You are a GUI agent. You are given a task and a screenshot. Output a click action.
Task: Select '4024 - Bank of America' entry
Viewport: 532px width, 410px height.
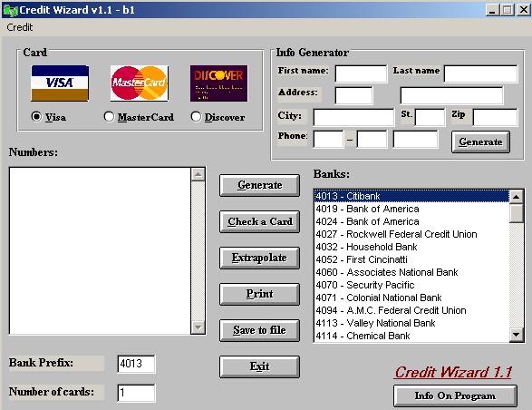[411, 221]
